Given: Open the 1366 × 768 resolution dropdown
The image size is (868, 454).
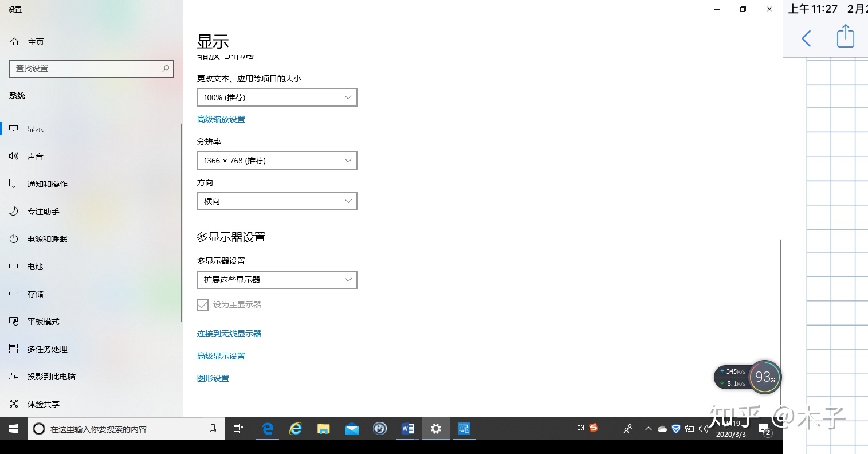Looking at the screenshot, I should pos(277,161).
